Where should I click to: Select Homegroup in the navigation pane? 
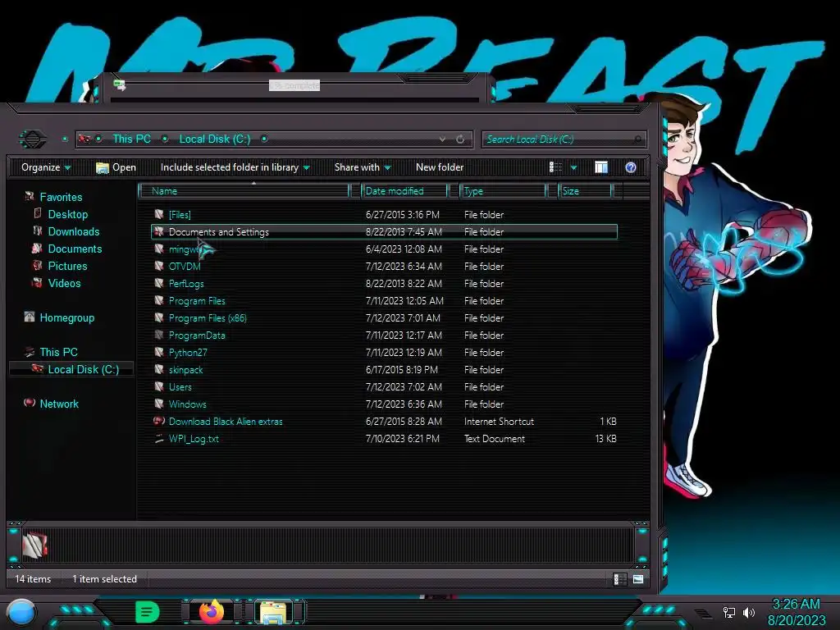coord(67,317)
